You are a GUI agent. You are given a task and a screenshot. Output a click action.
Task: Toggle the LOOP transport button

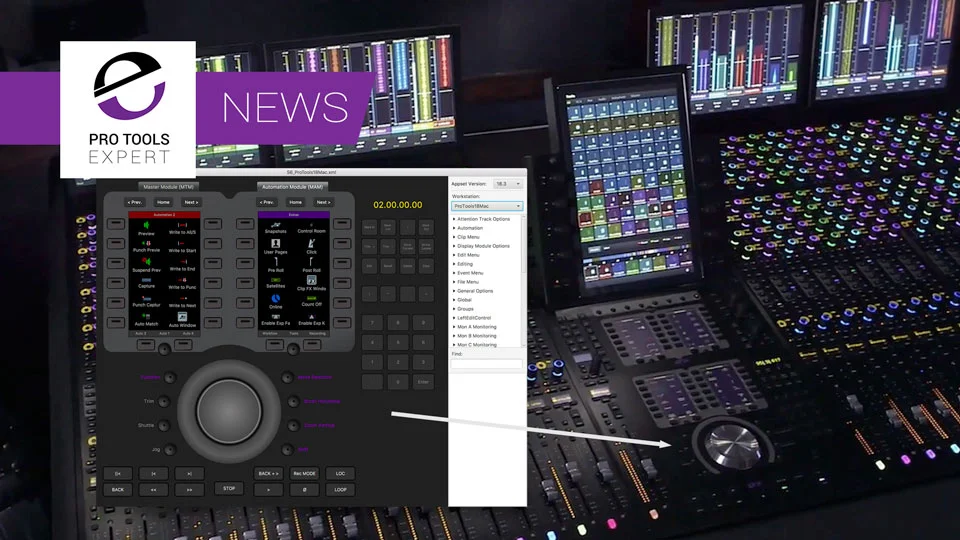point(340,490)
